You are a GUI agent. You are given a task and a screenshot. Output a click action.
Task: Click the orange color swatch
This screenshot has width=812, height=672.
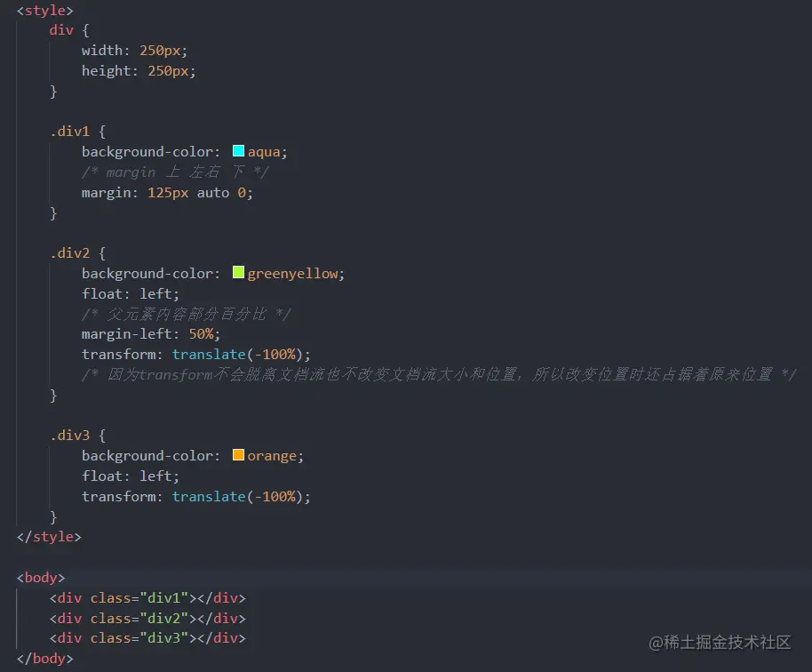pyautogui.click(x=238, y=455)
